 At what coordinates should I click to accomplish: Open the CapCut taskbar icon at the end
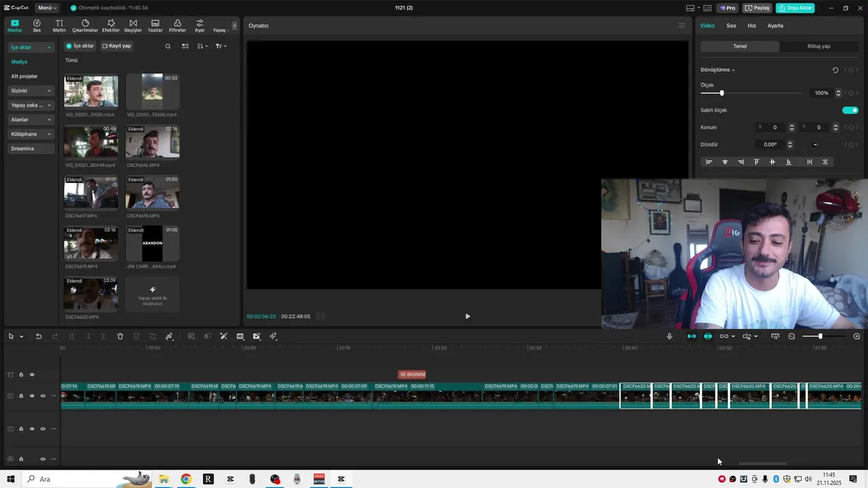[341, 479]
